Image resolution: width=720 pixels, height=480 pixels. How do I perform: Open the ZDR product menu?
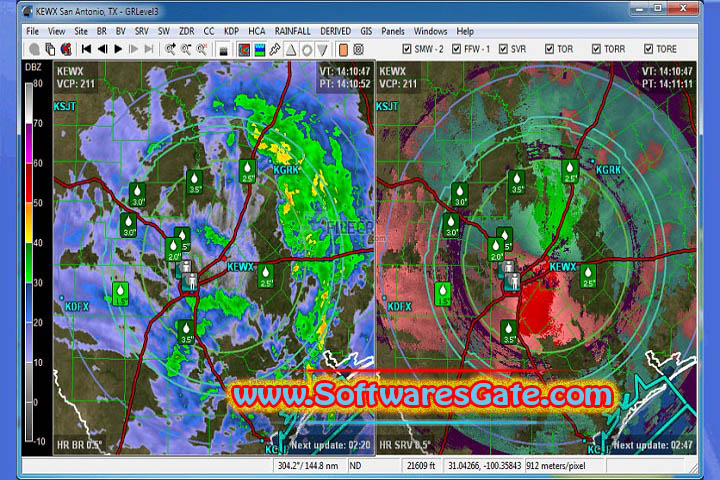click(186, 31)
